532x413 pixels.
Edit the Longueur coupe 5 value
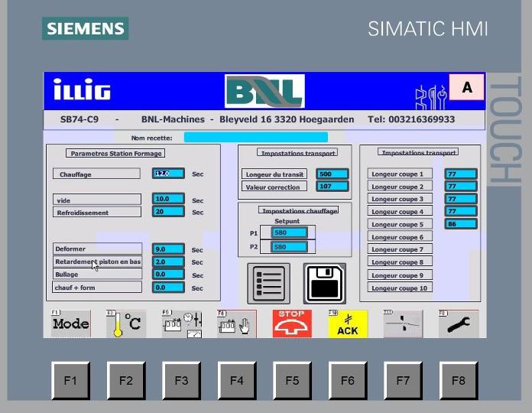click(x=461, y=224)
